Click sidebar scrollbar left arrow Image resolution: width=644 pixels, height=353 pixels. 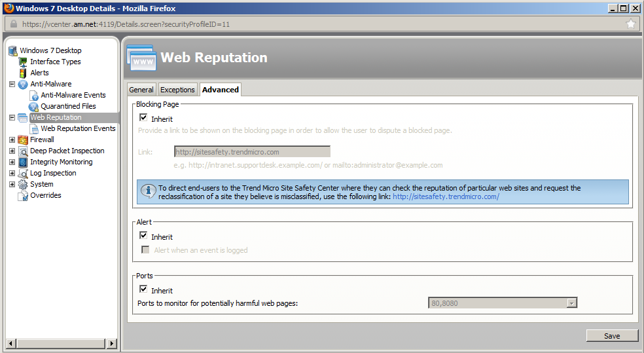click(12, 343)
